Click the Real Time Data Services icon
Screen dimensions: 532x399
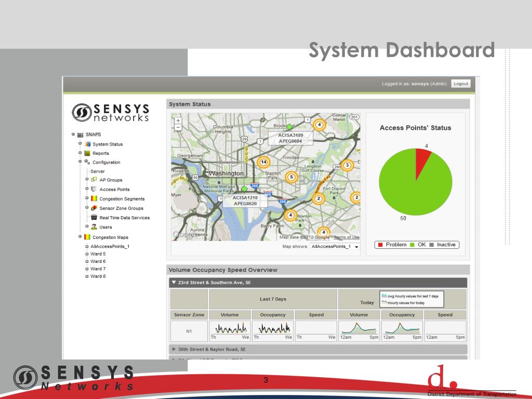coord(94,218)
